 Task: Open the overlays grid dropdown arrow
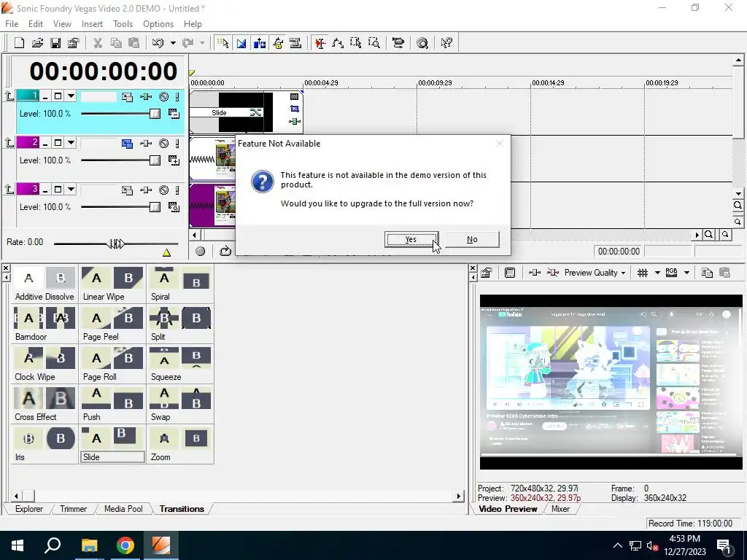657,273
